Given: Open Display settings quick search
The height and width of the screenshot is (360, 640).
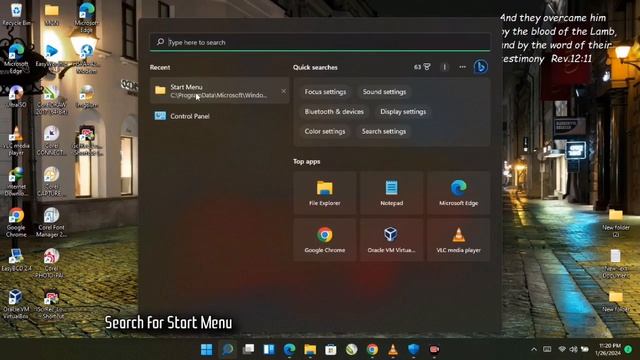Looking at the screenshot, I should 403,111.
